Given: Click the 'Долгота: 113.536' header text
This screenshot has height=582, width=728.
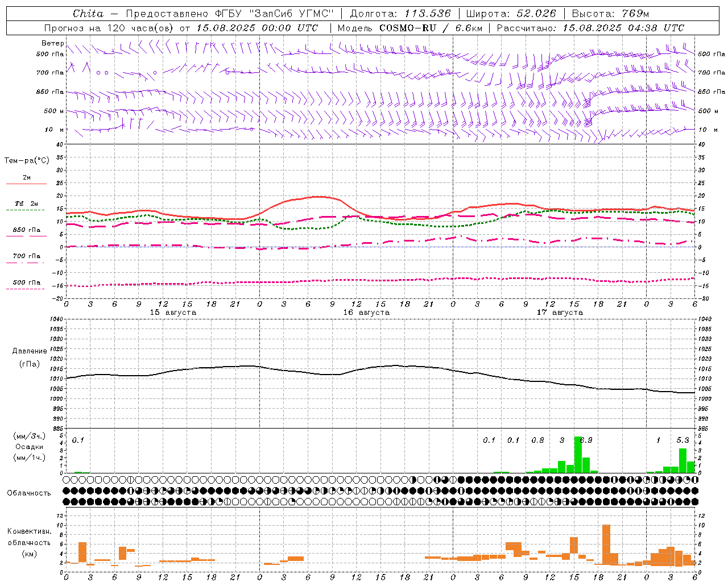Looking at the screenshot, I should tap(400, 14).
